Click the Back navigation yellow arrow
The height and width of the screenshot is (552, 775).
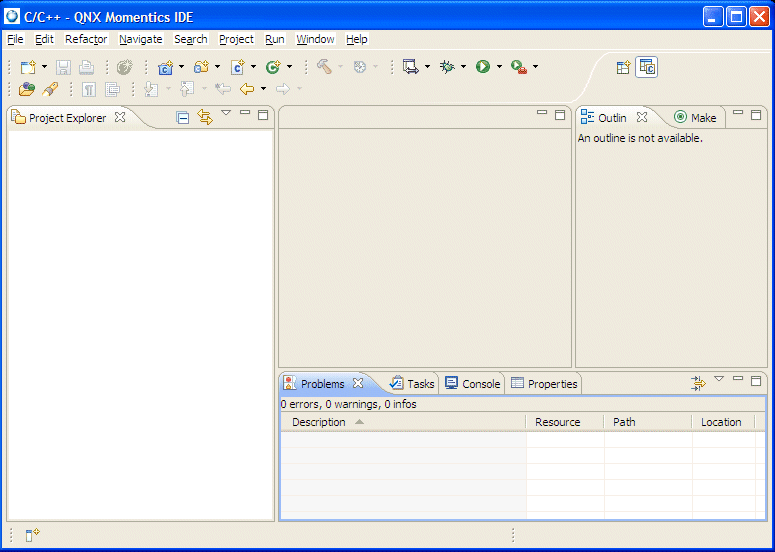[246, 89]
